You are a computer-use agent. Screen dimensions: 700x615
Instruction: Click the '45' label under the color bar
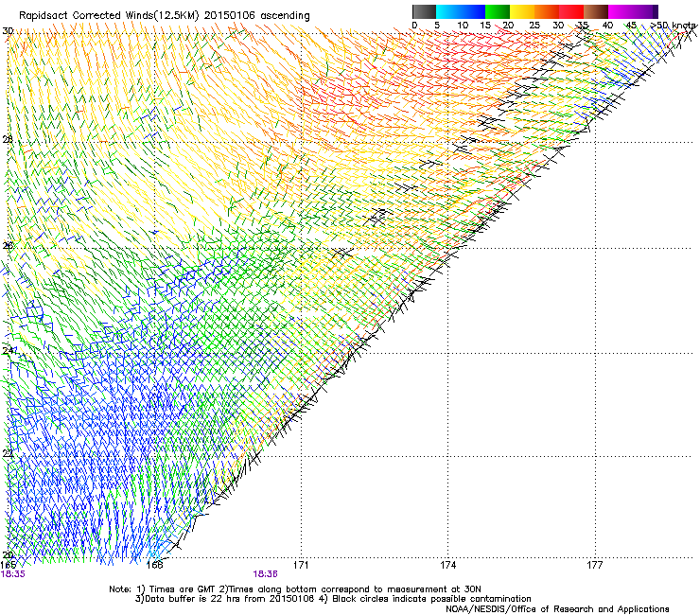tap(631, 26)
